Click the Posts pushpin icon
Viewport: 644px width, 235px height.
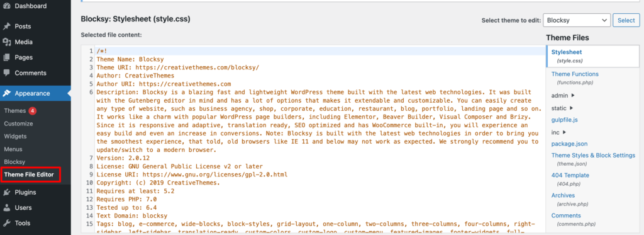point(6,26)
